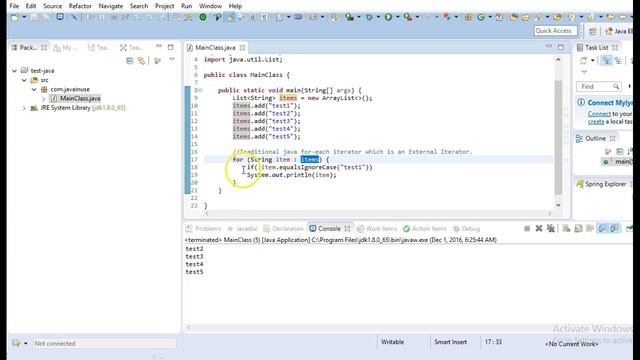Click the Open Perspective icon
Screen dimensions: 640x360
(x=593, y=31)
